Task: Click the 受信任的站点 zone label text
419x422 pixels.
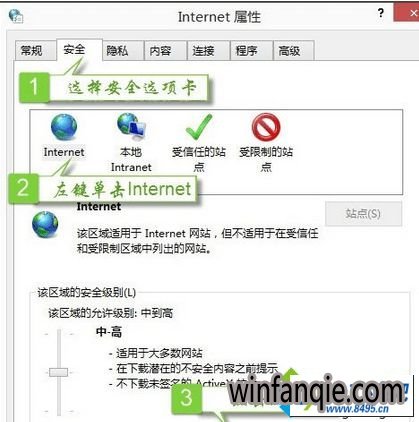Action: point(199,159)
